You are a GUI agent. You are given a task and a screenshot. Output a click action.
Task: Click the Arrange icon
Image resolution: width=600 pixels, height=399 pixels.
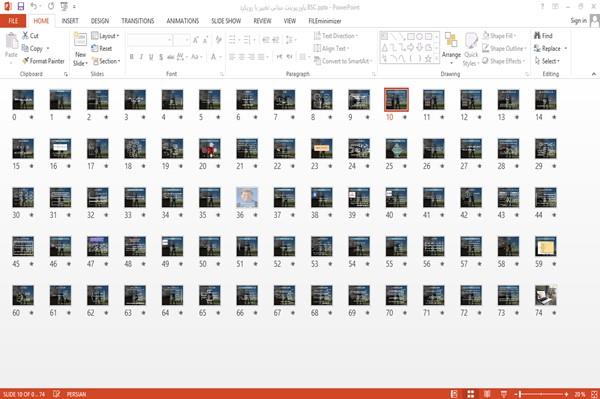[451, 41]
